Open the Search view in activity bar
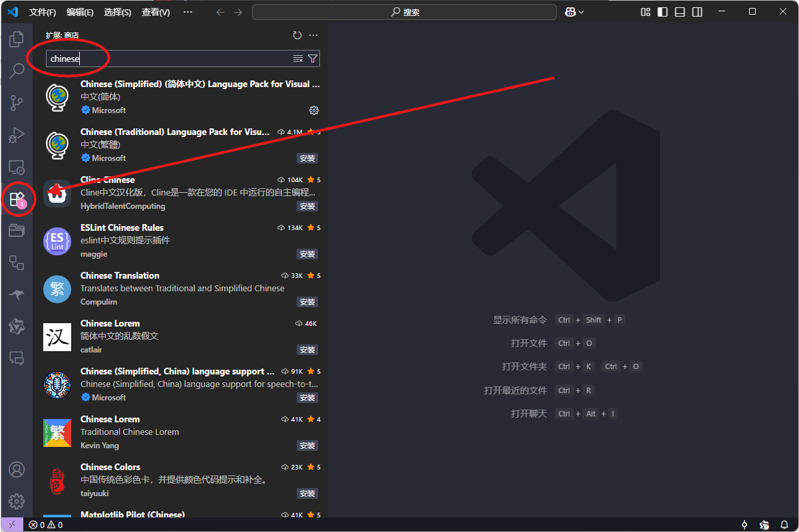This screenshot has height=532, width=799. pos(17,70)
